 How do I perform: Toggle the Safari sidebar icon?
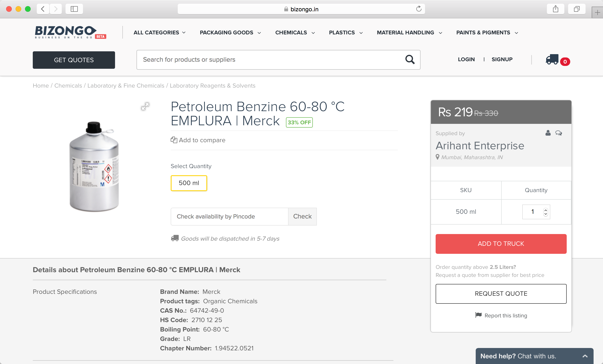tap(74, 9)
